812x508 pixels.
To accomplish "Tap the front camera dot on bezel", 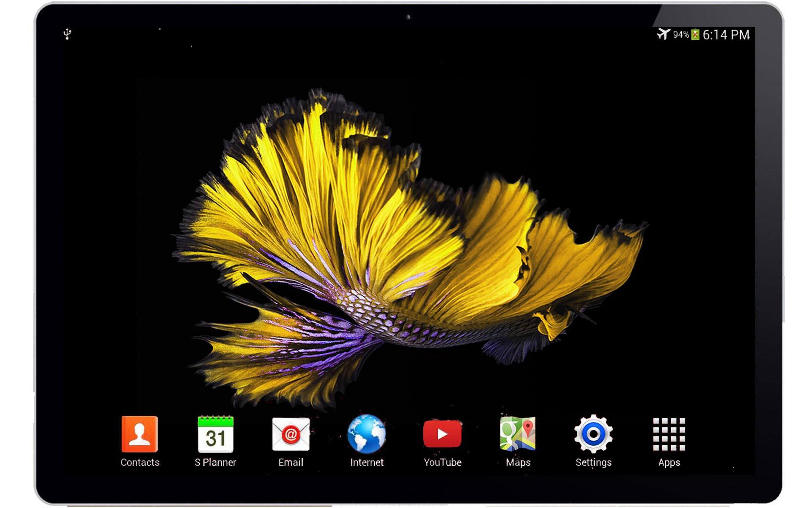I will pos(409,17).
